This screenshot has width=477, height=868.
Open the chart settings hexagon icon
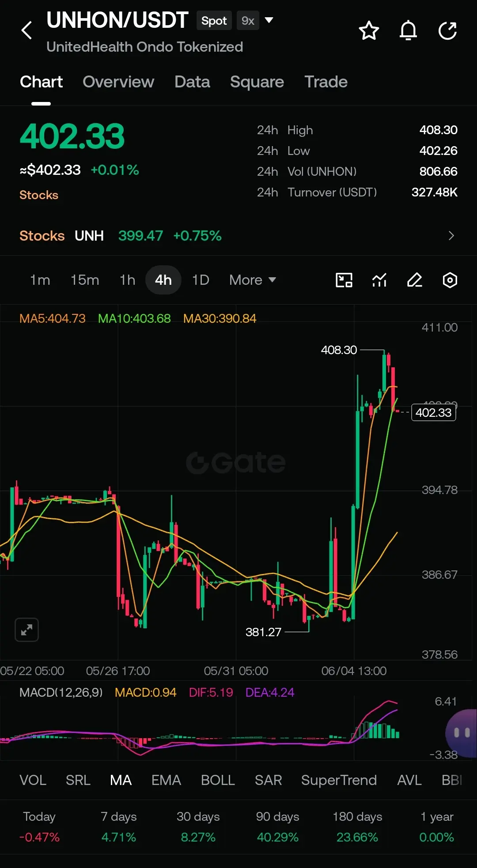click(450, 280)
